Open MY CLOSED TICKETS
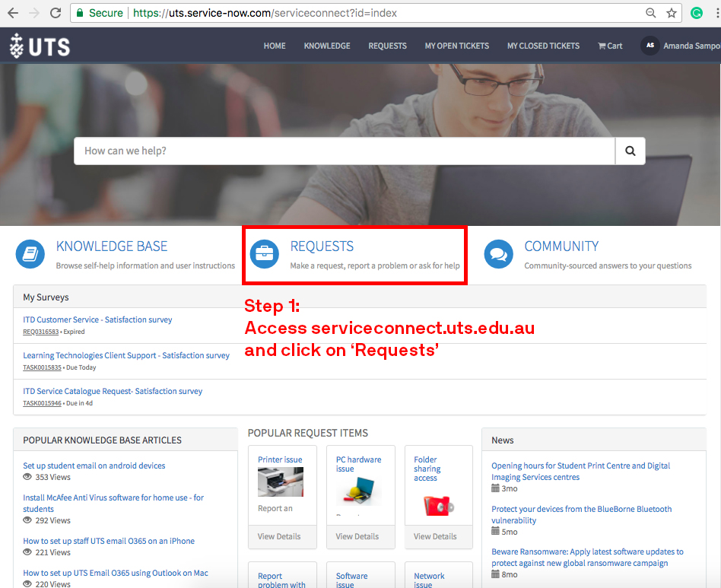The width and height of the screenshot is (721, 588). click(544, 46)
